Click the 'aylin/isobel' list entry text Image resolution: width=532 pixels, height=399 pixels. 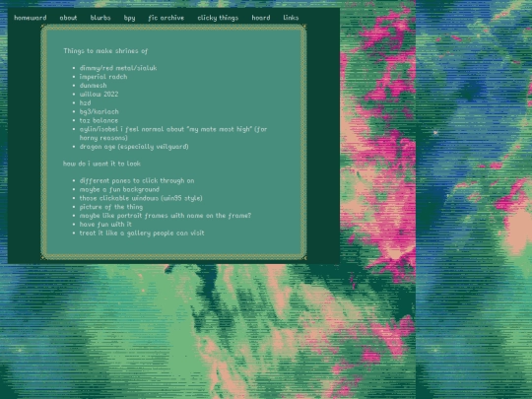pos(173,133)
